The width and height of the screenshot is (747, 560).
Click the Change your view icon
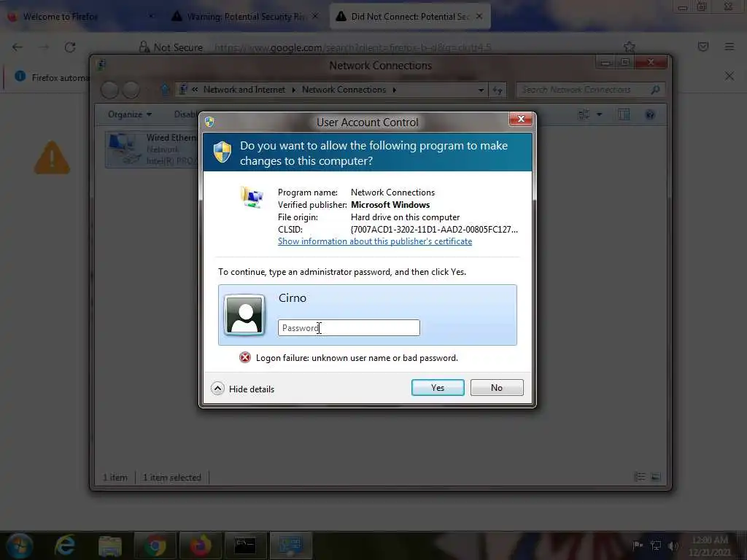pos(584,114)
